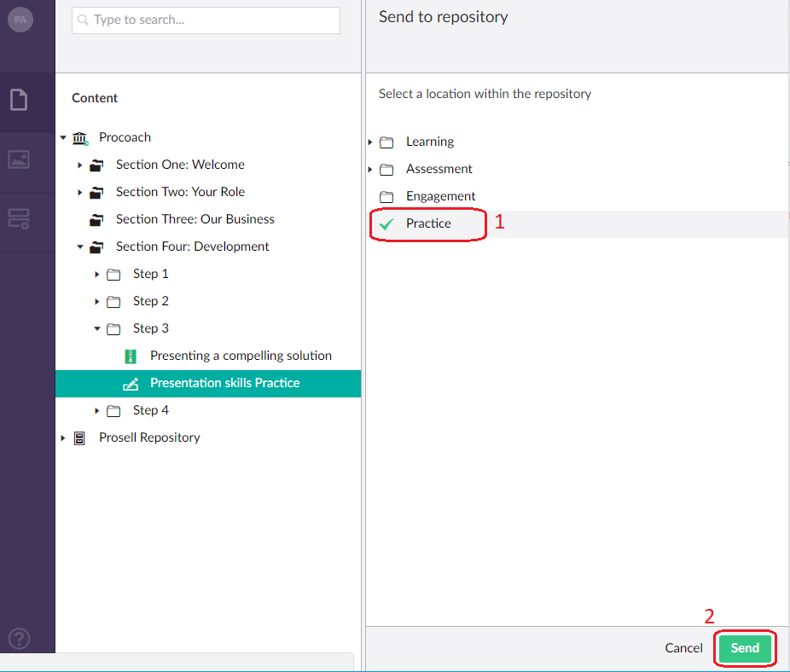Select the green document icon beside Presenting a compelling solution
Screen dimensions: 790x672
pyautogui.click(x=131, y=356)
